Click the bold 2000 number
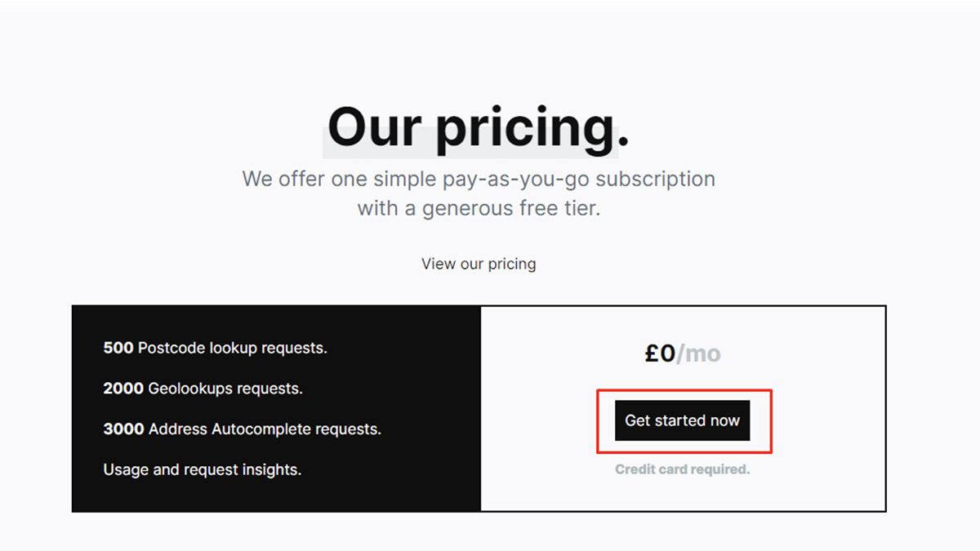This screenshot has width=980, height=551. 123,389
